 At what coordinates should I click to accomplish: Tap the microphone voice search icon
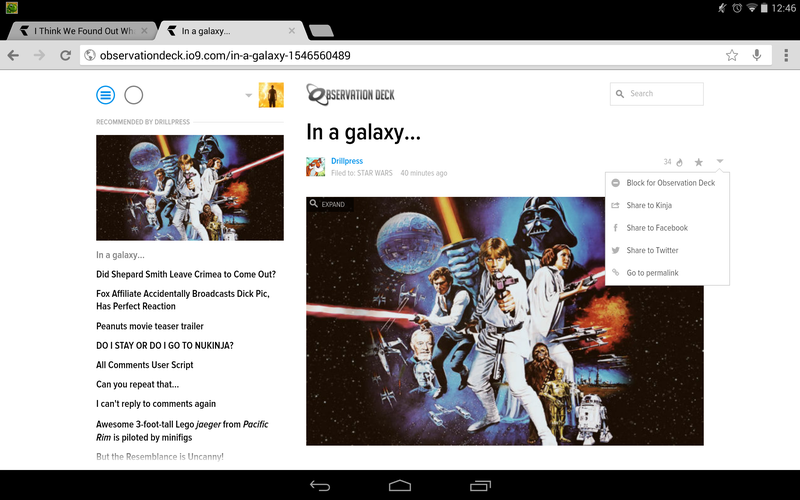tap(757, 55)
